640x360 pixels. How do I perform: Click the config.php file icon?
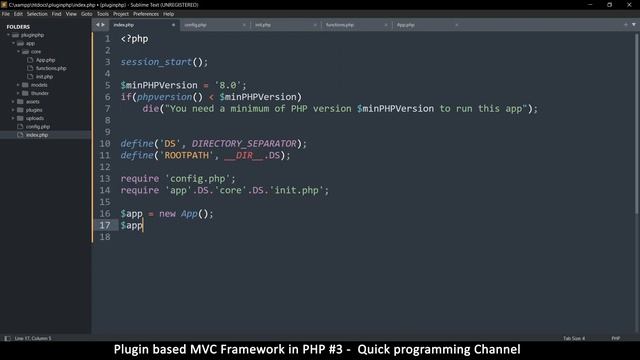(x=20, y=127)
